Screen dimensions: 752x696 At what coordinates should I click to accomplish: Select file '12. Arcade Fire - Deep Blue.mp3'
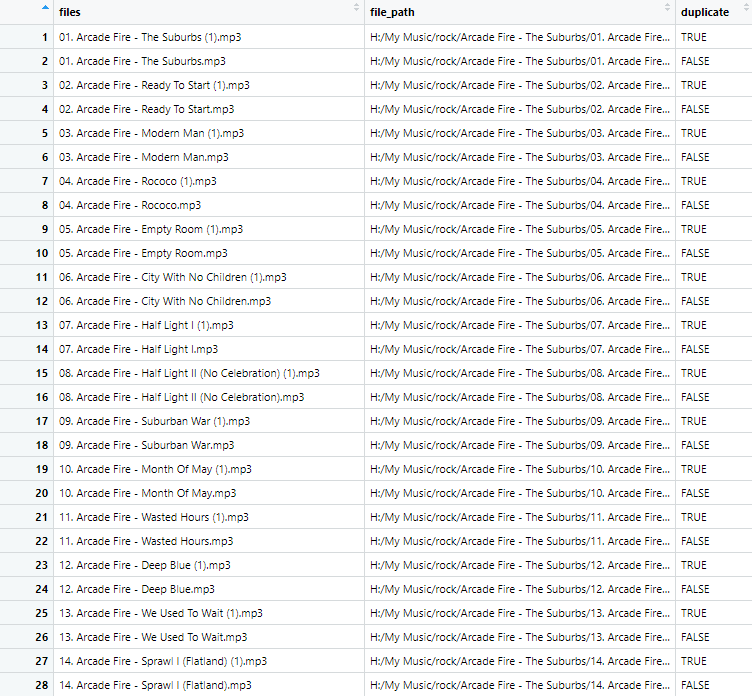coord(137,589)
